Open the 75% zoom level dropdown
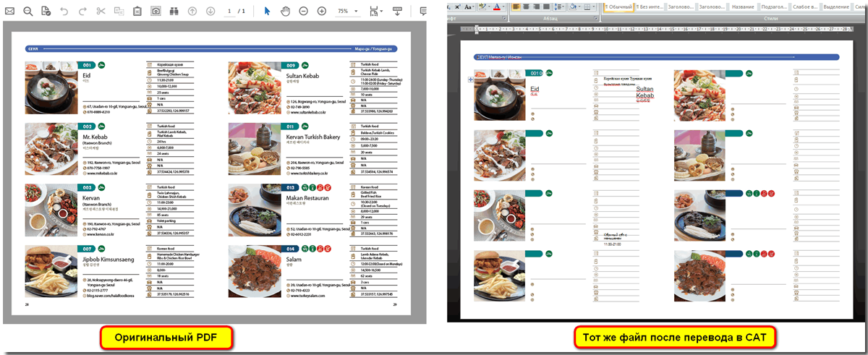Screen dimensions: 868x355 coord(346,12)
